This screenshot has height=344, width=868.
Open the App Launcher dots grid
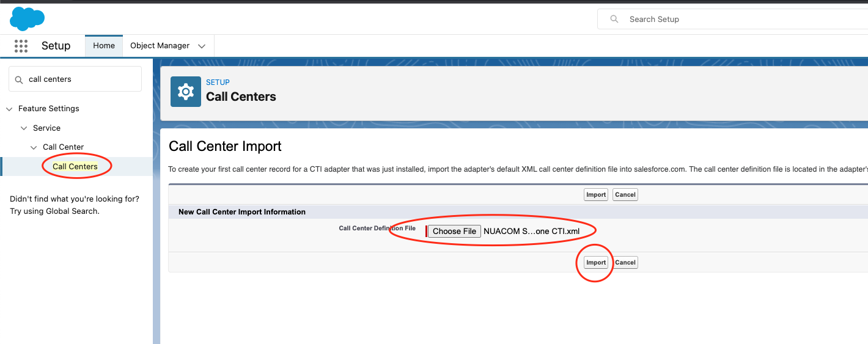21,46
